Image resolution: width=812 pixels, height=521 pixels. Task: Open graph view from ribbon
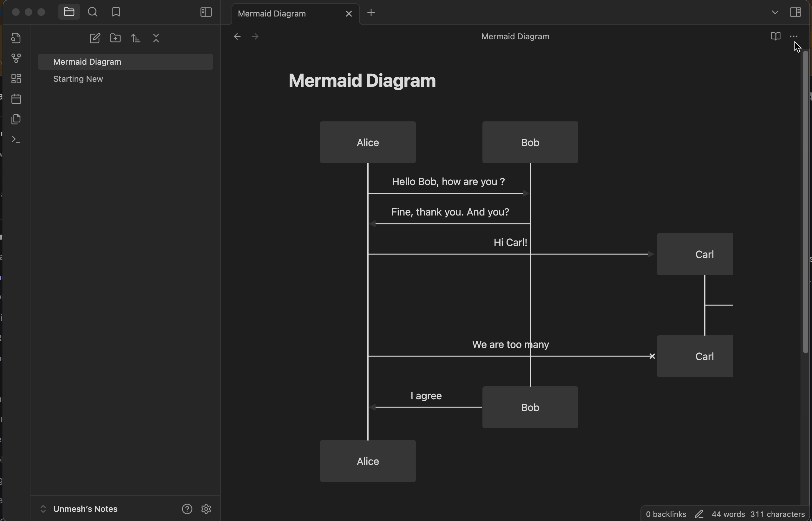pos(16,58)
